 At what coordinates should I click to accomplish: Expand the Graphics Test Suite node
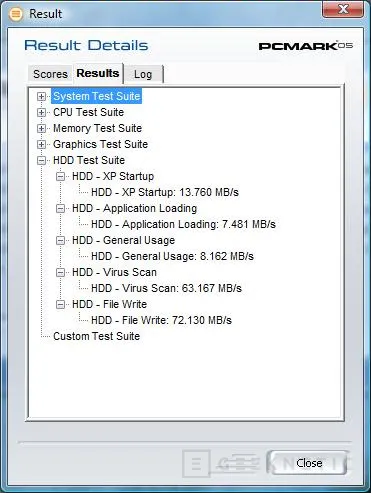click(x=41, y=144)
